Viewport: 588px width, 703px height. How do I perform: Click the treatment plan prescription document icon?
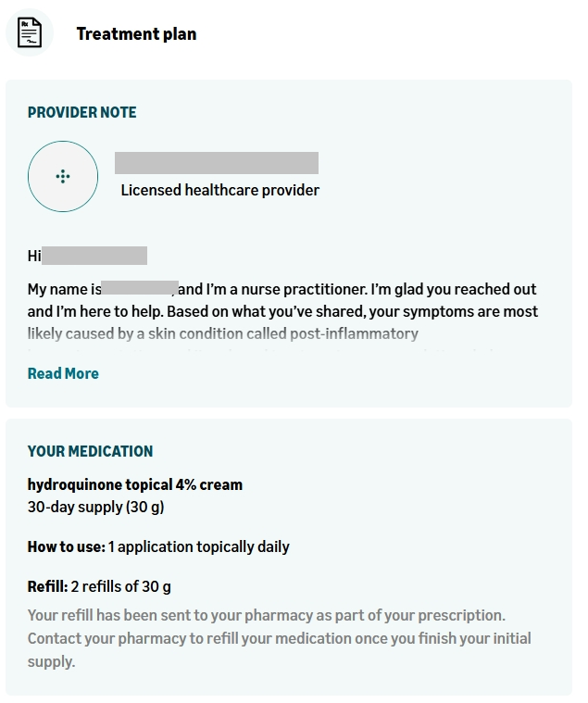click(31, 33)
